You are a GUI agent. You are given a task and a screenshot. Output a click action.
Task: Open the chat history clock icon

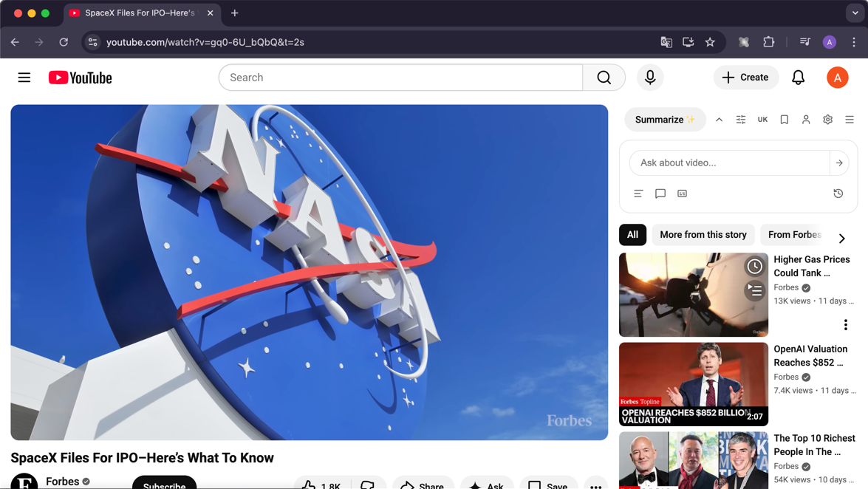coord(838,194)
